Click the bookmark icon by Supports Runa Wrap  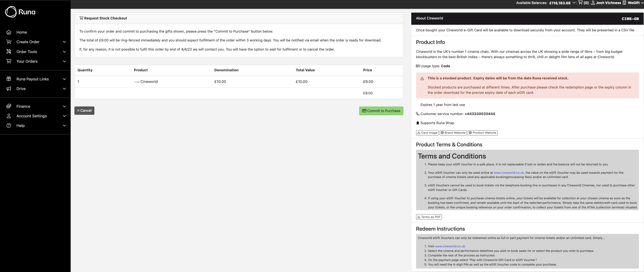pyautogui.click(x=418, y=123)
